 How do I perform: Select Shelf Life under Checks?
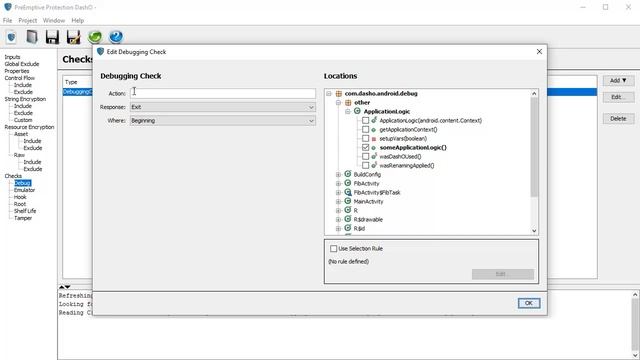coord(25,211)
